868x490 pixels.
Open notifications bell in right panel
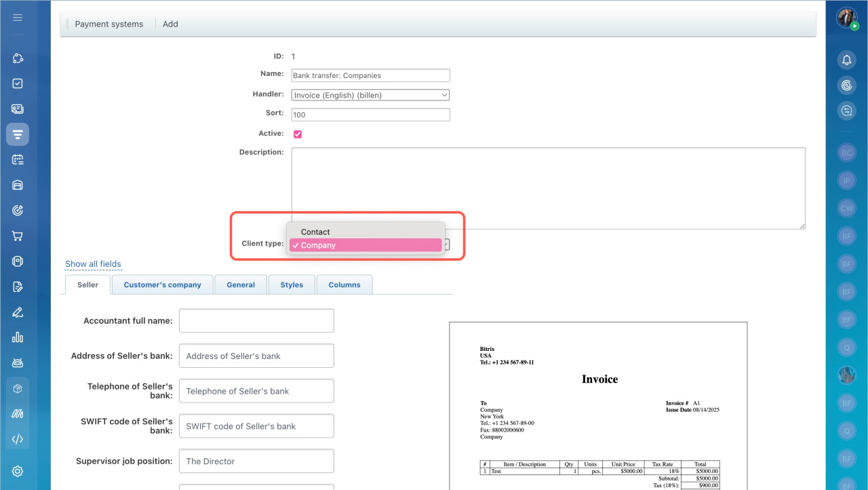click(846, 60)
